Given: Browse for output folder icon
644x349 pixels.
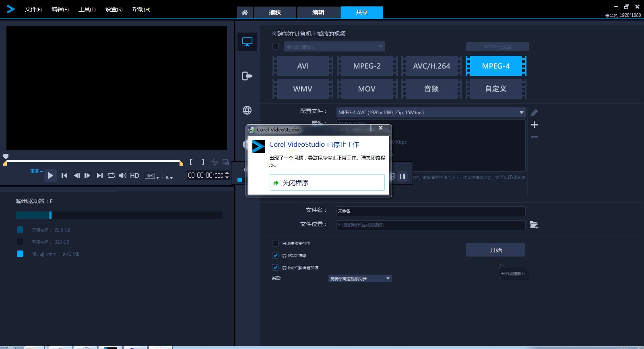Looking at the screenshot, I should point(534,225).
